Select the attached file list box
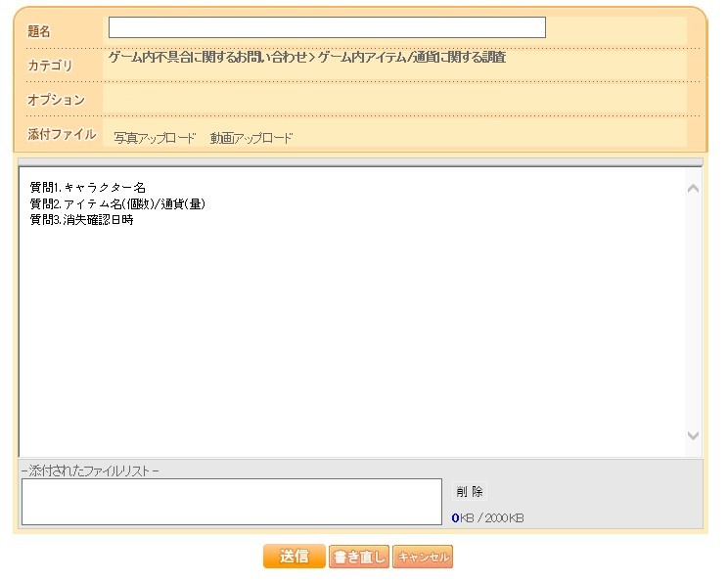The image size is (728, 582). [x=232, y=502]
